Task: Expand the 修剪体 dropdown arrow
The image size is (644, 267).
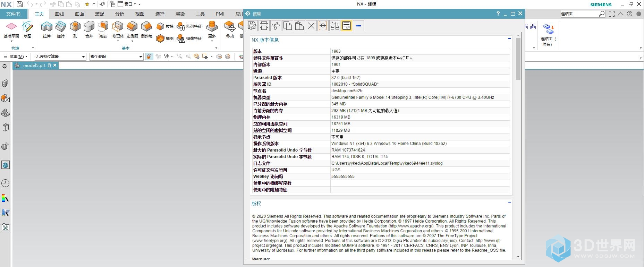Action: pos(118,41)
